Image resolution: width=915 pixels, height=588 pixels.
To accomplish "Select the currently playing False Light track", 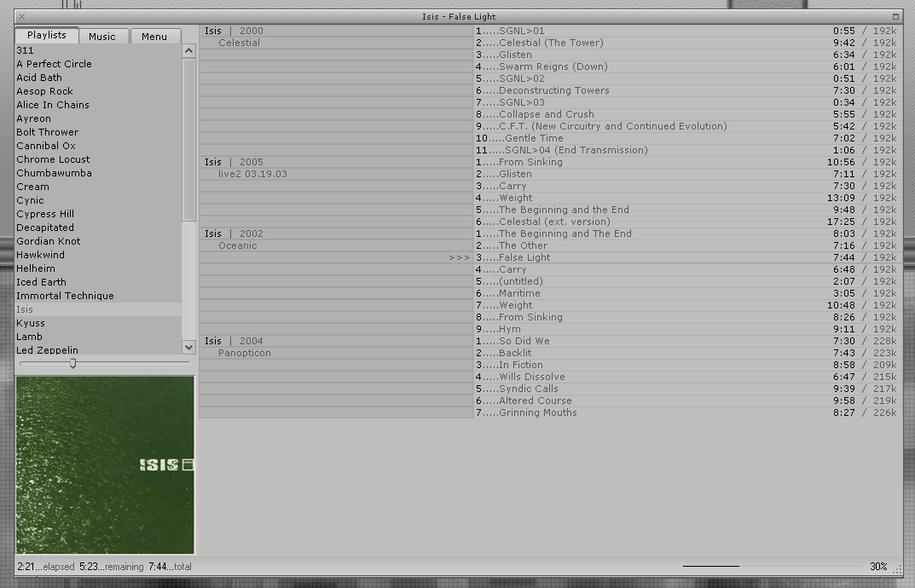I will coord(686,257).
